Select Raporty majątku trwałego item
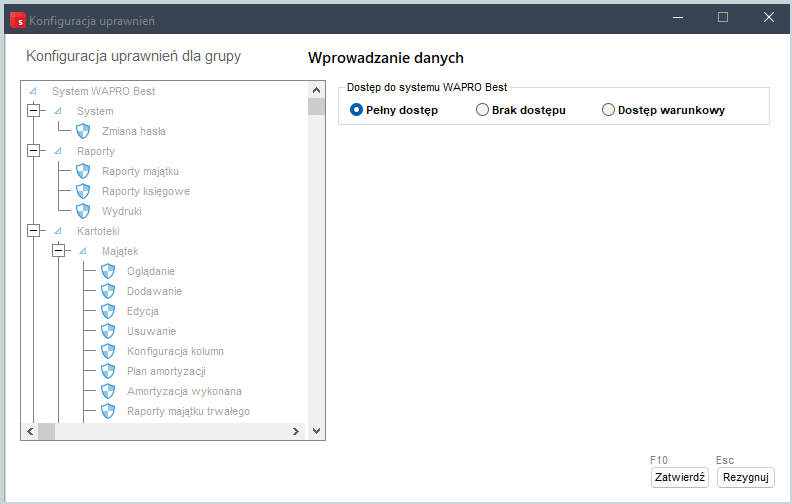The image size is (792, 504). coord(188,411)
